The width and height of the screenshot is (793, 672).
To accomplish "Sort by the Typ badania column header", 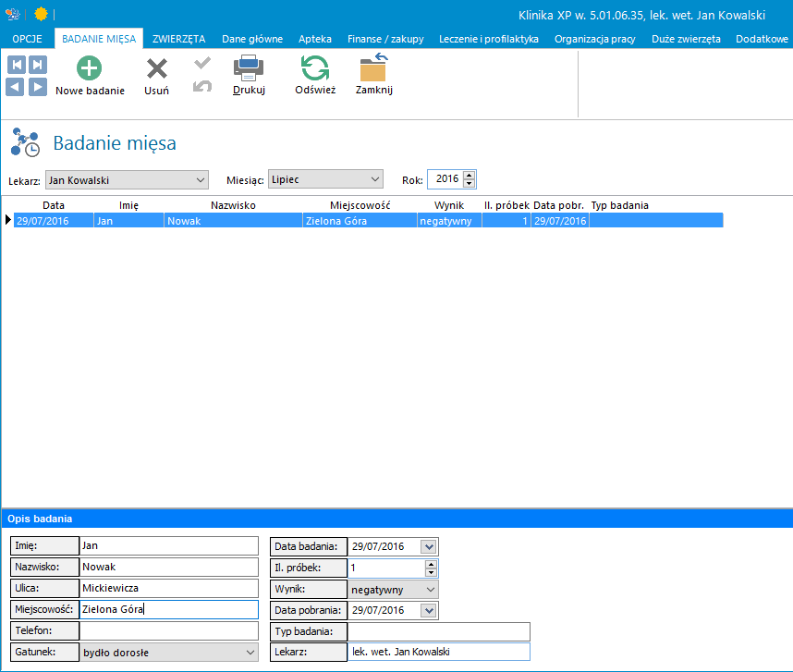I will (x=620, y=205).
